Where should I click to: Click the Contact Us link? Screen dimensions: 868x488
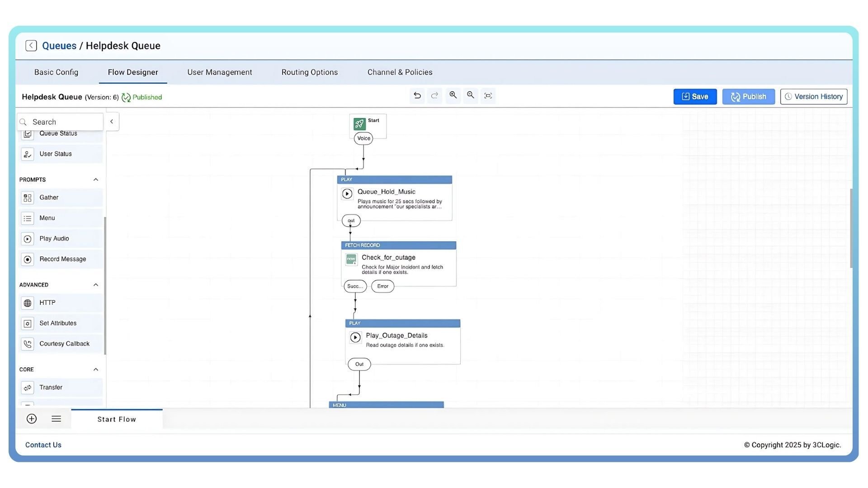tap(43, 445)
